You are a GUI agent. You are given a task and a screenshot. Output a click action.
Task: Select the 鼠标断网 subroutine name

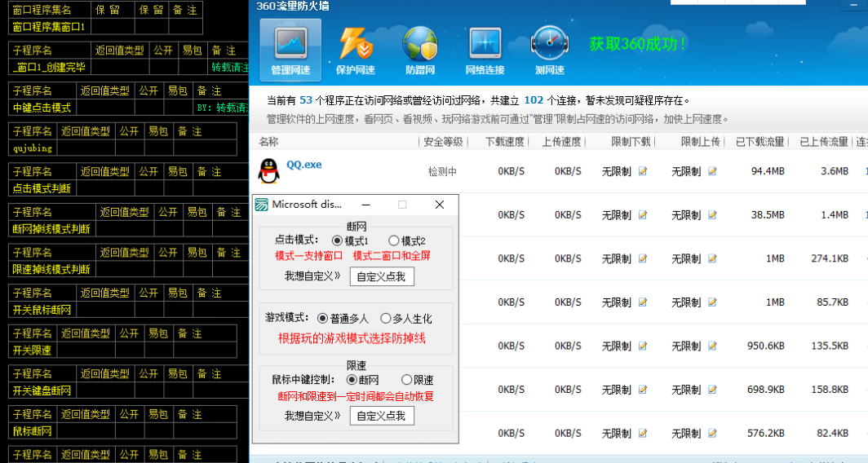point(33,430)
